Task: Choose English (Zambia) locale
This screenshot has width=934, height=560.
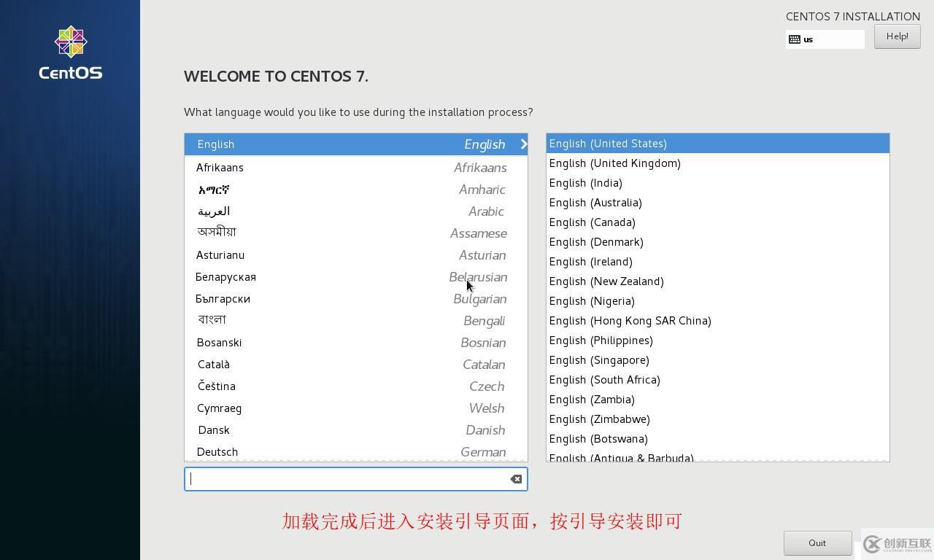Action: click(718, 400)
